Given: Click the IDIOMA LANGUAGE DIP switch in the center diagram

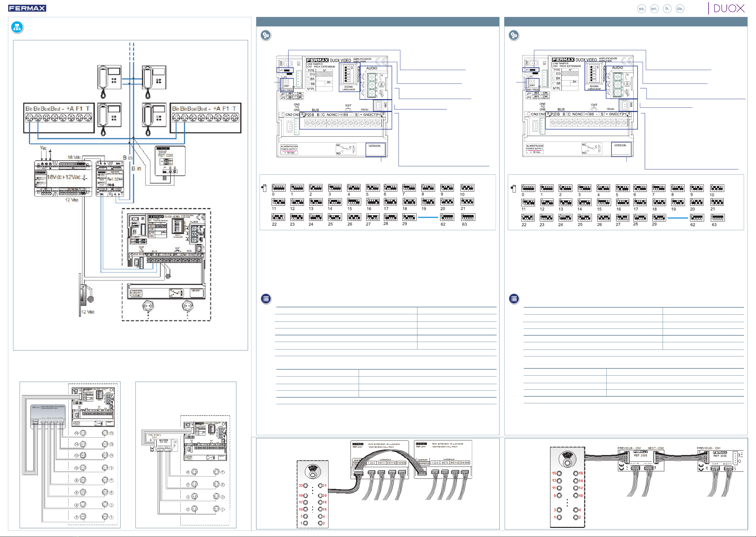Looking at the screenshot, I should tap(348, 74).
